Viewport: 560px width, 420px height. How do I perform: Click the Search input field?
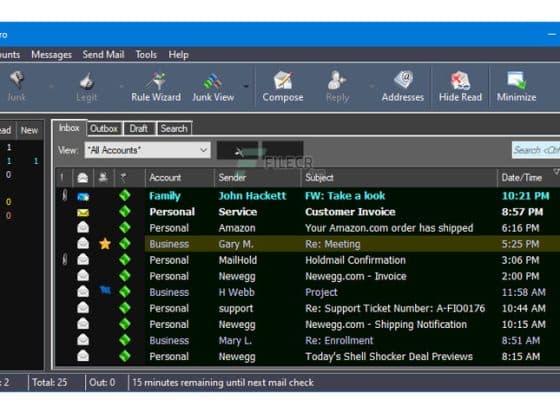pyautogui.click(x=536, y=150)
